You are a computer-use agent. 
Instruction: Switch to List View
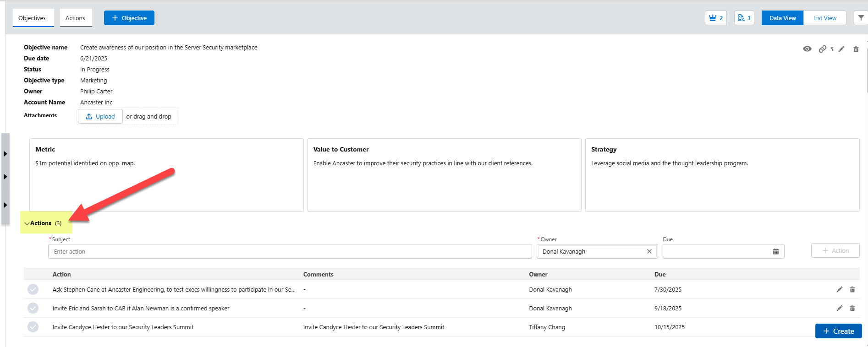pos(824,18)
